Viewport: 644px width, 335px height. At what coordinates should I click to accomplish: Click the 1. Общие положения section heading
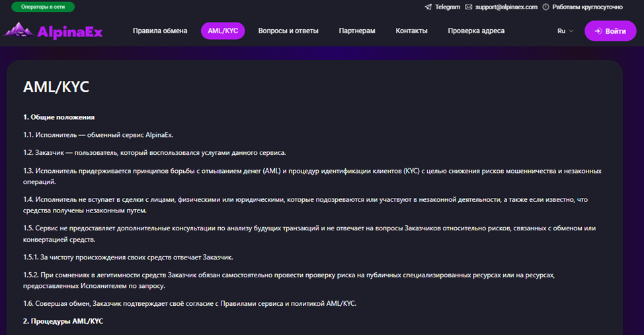59,117
